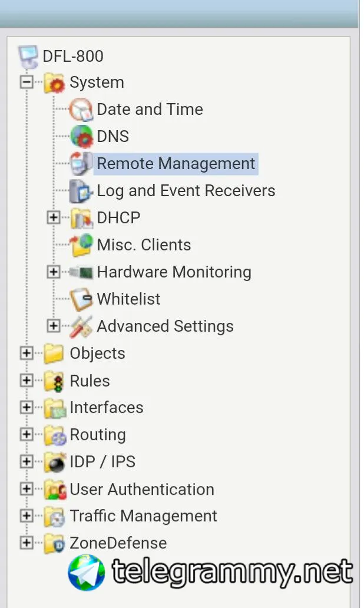364x608 pixels.
Task: Select the Objects label
Action: point(97,353)
